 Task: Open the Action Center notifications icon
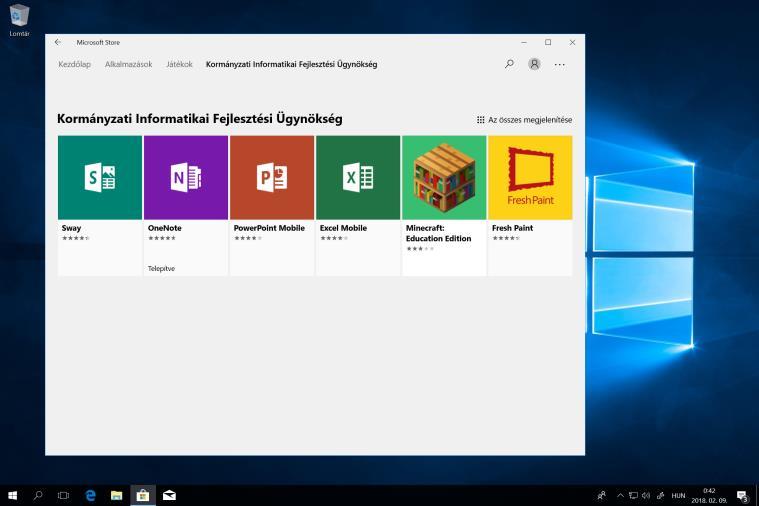[742, 495]
